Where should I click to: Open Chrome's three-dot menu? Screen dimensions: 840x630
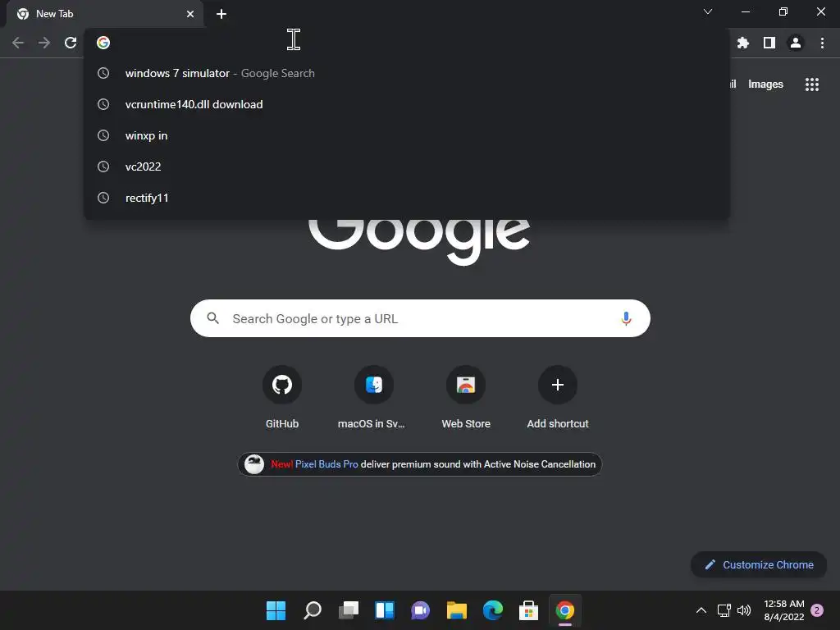[822, 43]
